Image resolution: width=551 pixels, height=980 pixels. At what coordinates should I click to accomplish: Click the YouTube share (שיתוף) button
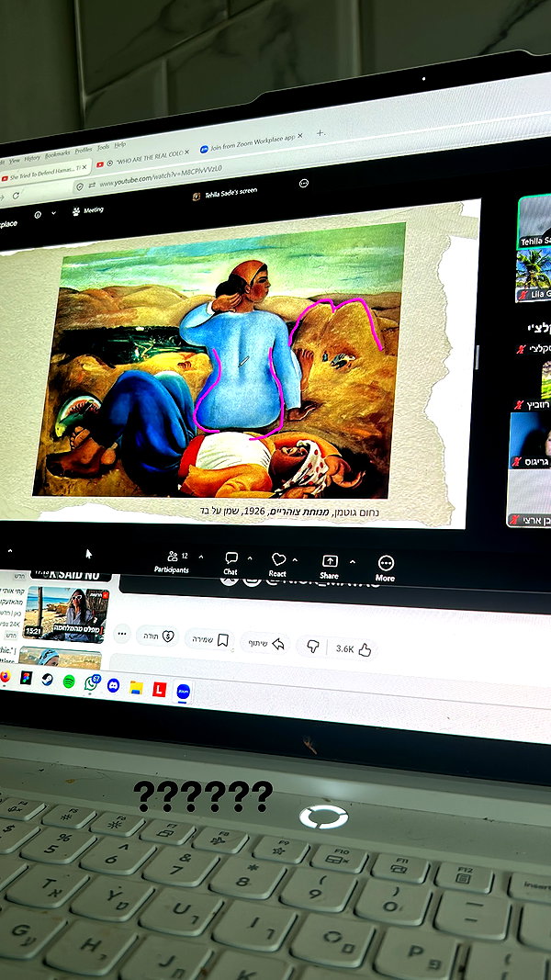tap(264, 643)
